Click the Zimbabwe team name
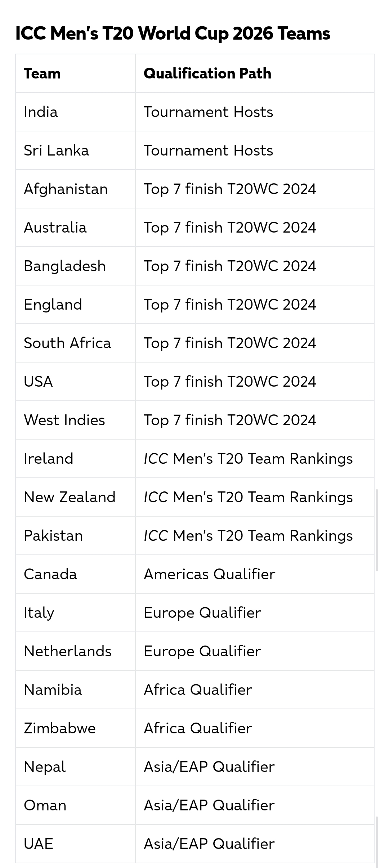 tap(60, 728)
